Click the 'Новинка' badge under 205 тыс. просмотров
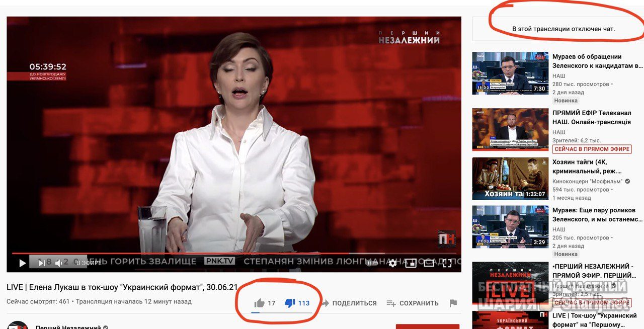Image resolution: width=644 pixels, height=329 pixels. (566, 254)
